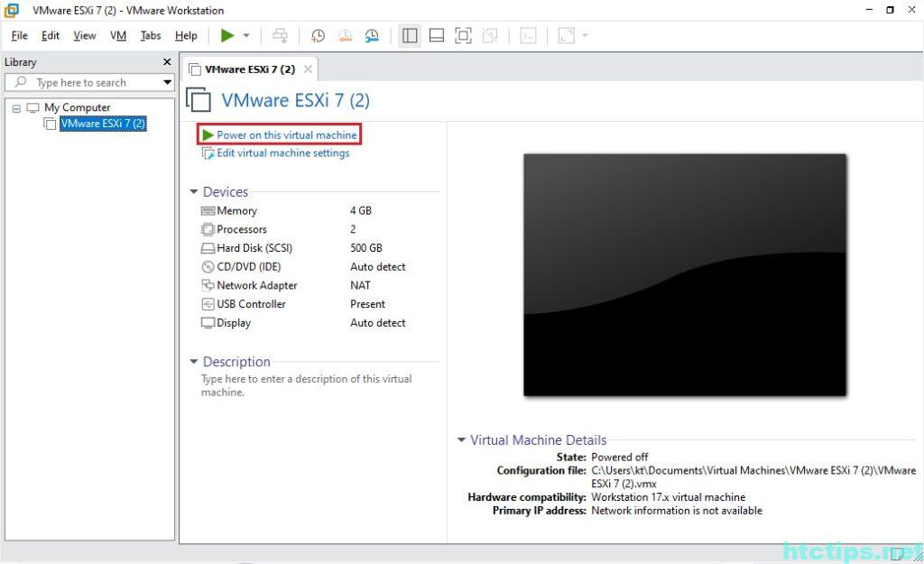Click the 'Powered off' state value
Screen dimensions: 924x564
(x=619, y=458)
